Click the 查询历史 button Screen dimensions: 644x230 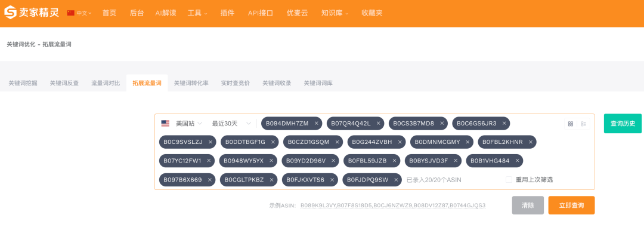pos(623,124)
